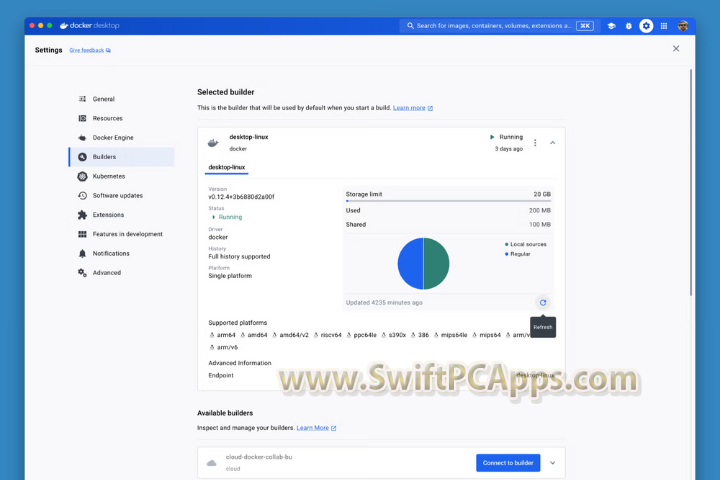
Task: Click the Local sources legend entry
Action: (526, 244)
